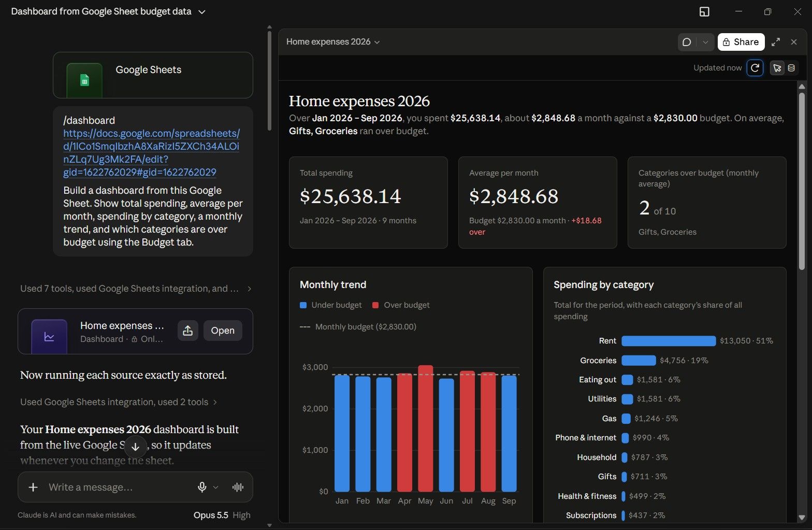Click the May bar in the Monthly trend chart
812x530 pixels.
(x=425, y=428)
